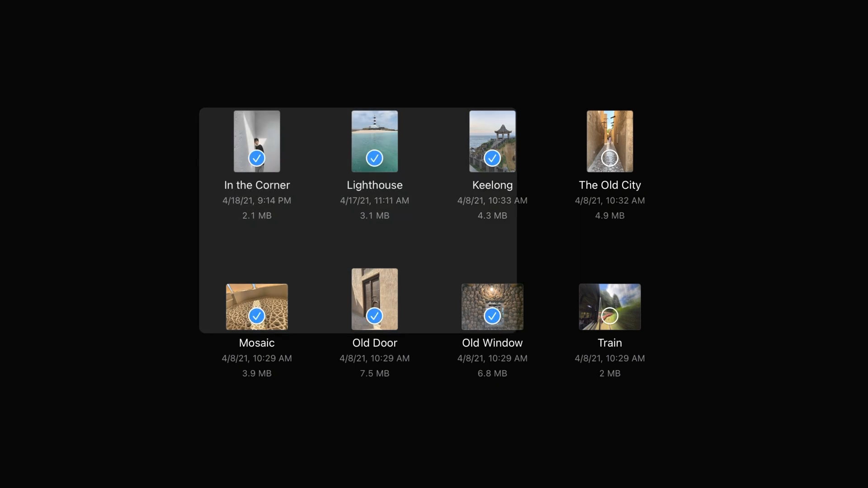Click the Old Door thumbnail image
Image resolution: width=868 pixels, height=488 pixels.
(x=374, y=289)
